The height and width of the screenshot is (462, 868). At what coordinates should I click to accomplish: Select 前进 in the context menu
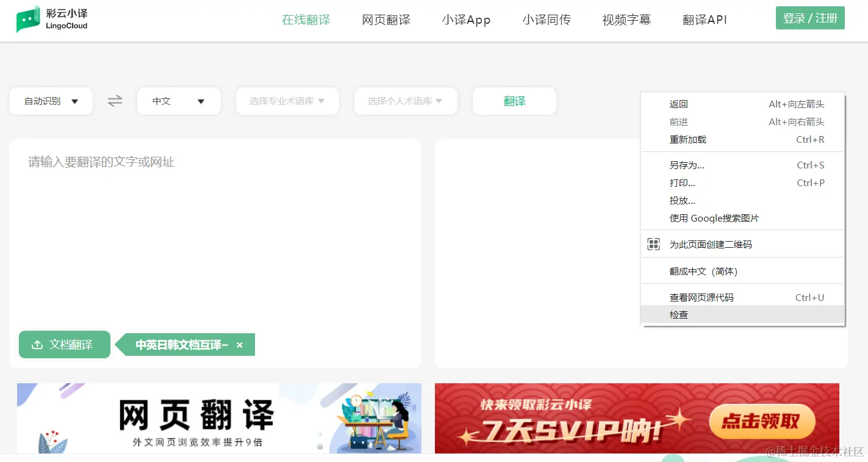(742, 122)
